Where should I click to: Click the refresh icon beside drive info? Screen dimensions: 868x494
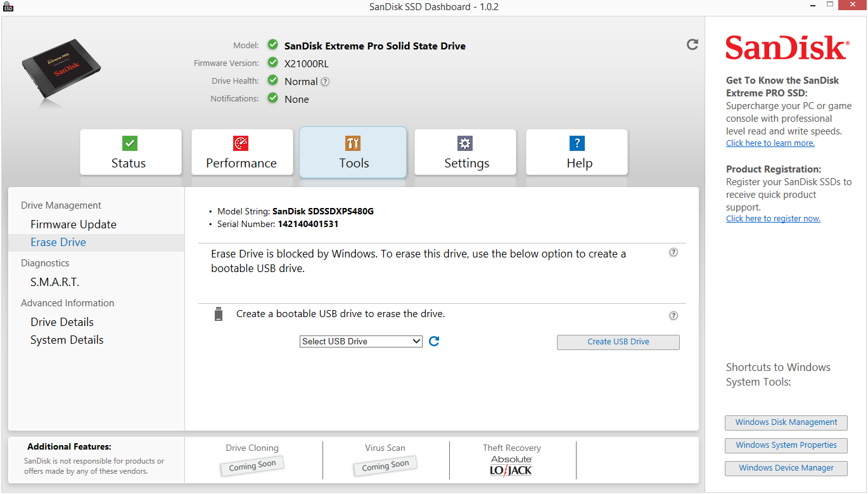pyautogui.click(x=692, y=44)
